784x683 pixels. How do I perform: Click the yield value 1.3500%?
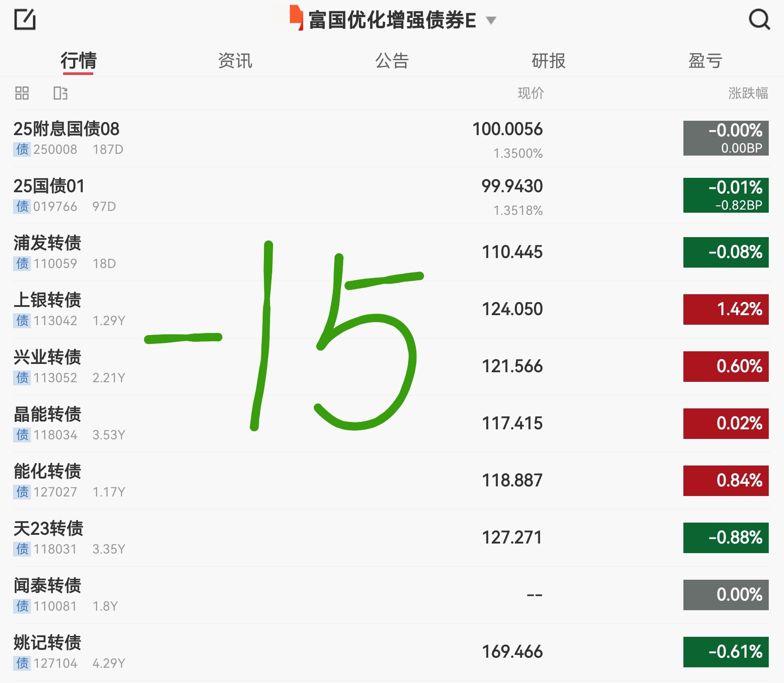click(x=518, y=153)
